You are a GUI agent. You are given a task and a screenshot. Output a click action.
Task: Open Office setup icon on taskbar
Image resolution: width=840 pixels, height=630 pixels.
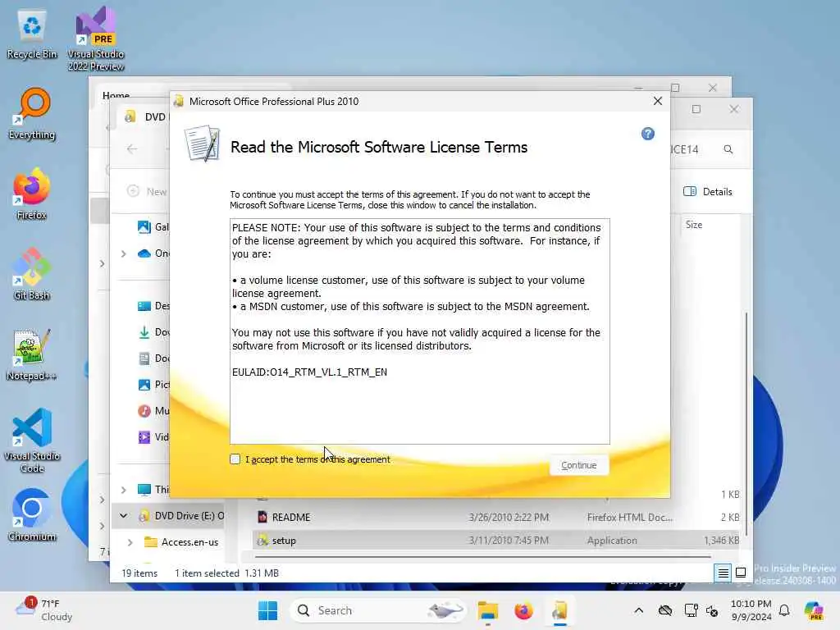(x=559, y=610)
